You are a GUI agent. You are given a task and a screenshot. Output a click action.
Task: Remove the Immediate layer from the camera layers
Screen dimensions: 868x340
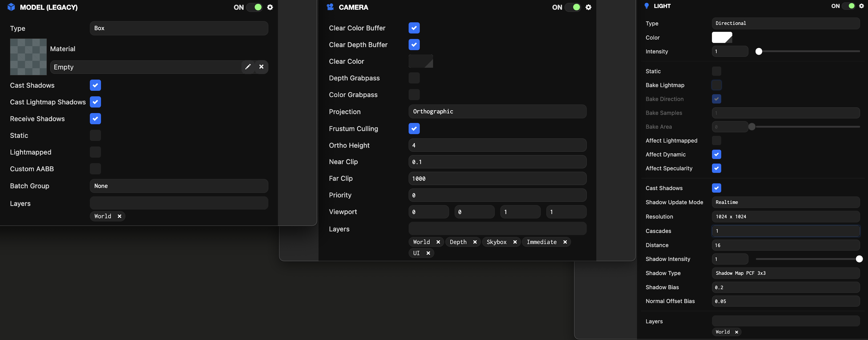(x=565, y=242)
